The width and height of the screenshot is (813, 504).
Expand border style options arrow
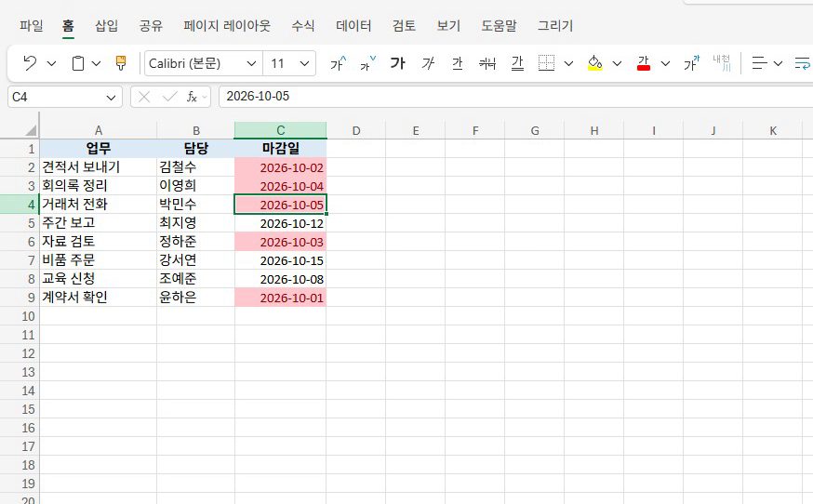pyautogui.click(x=568, y=63)
